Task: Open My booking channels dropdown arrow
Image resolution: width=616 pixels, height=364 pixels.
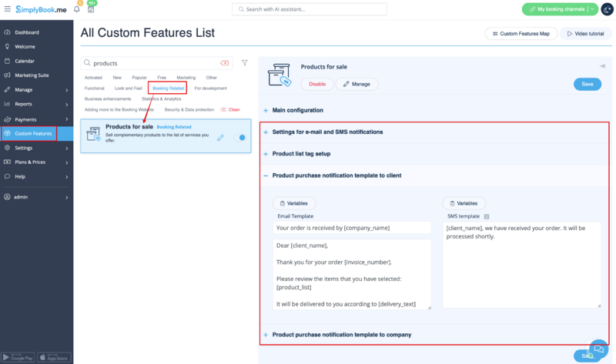Action: point(592,9)
